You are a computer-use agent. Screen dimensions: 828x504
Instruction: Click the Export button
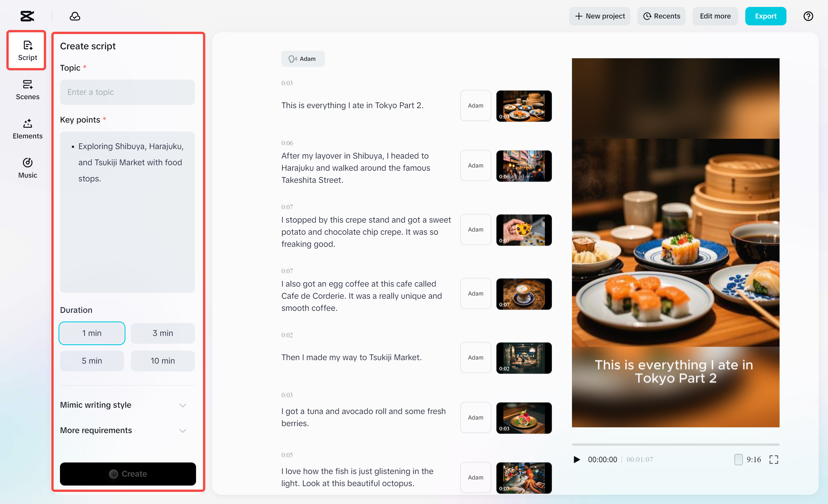pos(765,16)
